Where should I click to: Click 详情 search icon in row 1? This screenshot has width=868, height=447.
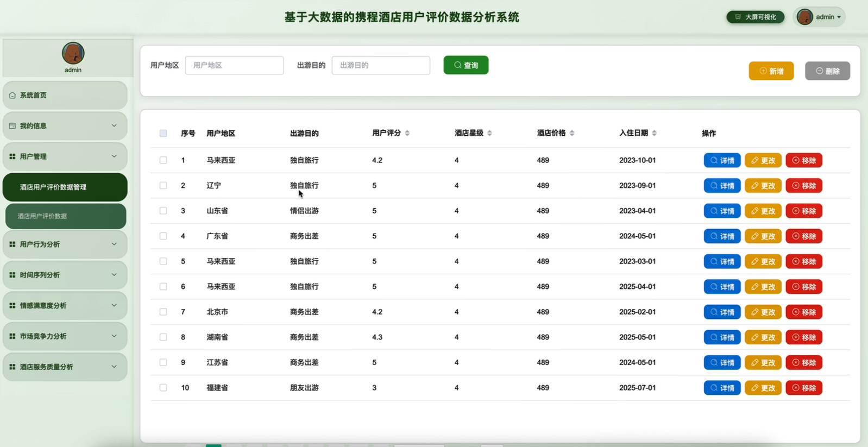point(714,160)
